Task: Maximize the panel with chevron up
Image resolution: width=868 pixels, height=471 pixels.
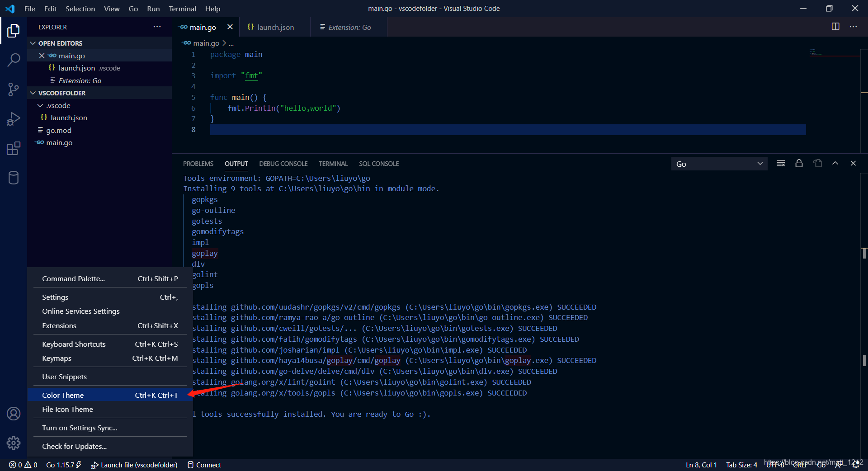Action: [835, 163]
